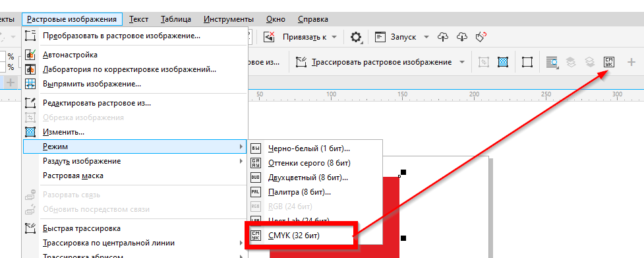Open the Окно menu
Viewport: 644px width, 258px height.
(276, 19)
